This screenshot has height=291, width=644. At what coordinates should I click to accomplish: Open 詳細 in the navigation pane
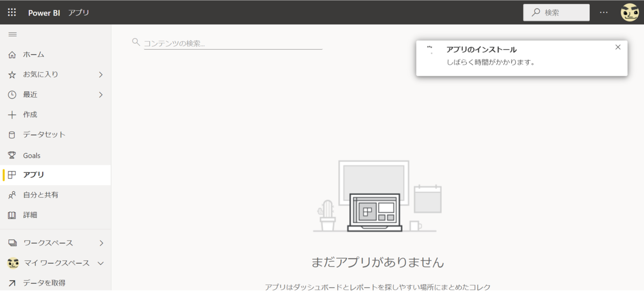(55, 215)
